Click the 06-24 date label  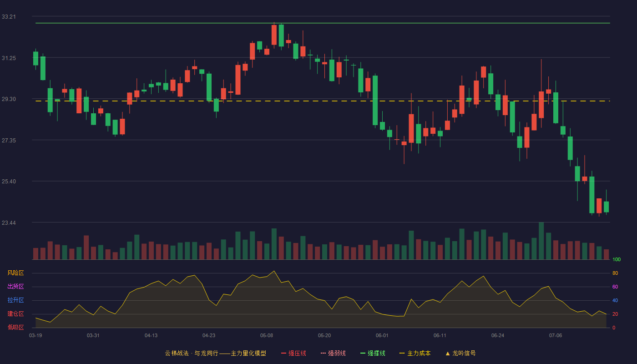coord(498,335)
